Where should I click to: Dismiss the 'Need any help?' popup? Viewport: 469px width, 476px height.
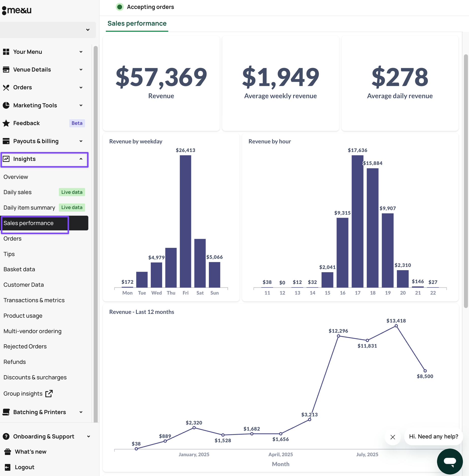[x=393, y=437]
